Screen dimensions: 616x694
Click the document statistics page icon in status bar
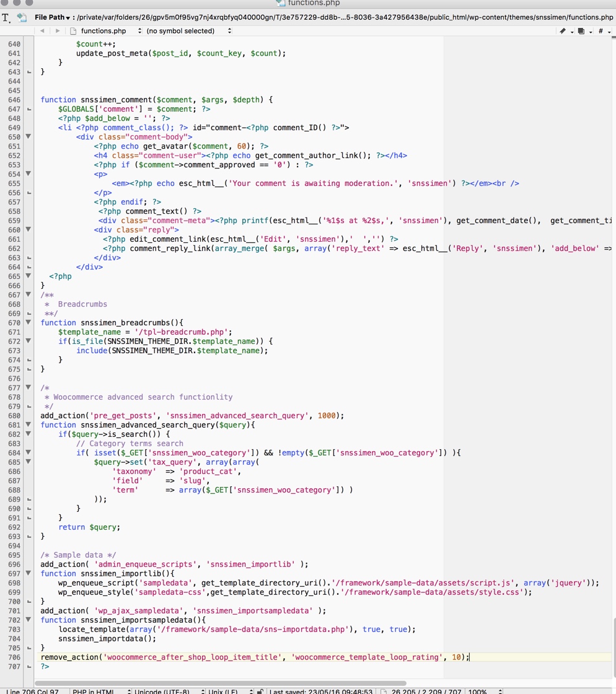pyautogui.click(x=384, y=691)
